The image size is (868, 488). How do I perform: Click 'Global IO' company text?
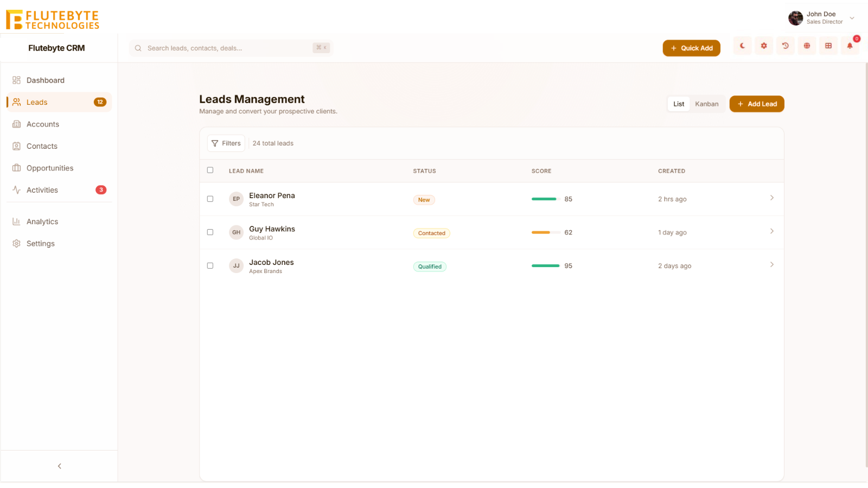pyautogui.click(x=261, y=238)
